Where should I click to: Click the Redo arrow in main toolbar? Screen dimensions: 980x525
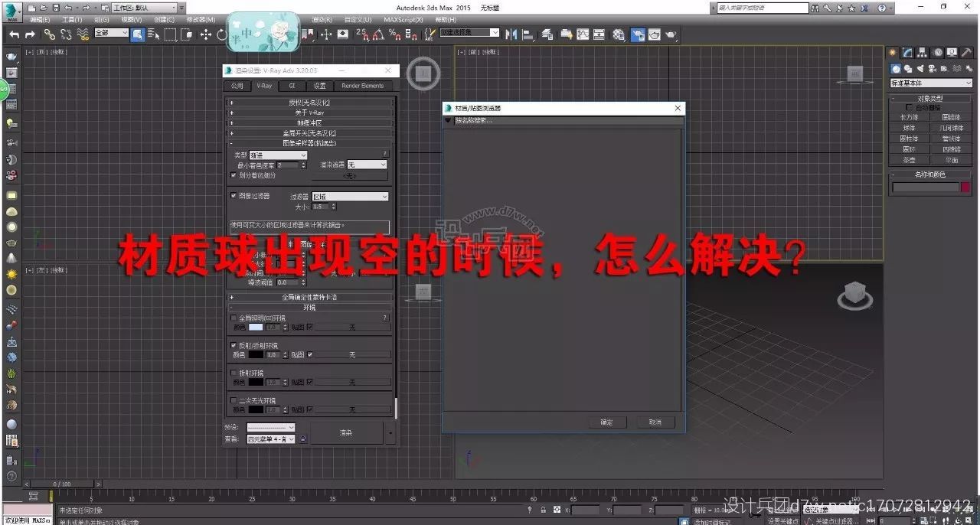[30, 34]
